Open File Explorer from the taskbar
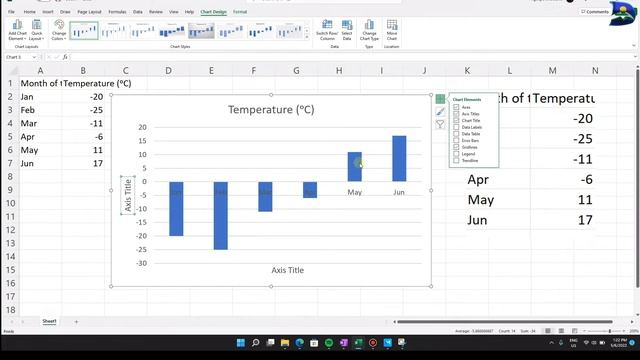 pyautogui.click(x=285, y=343)
